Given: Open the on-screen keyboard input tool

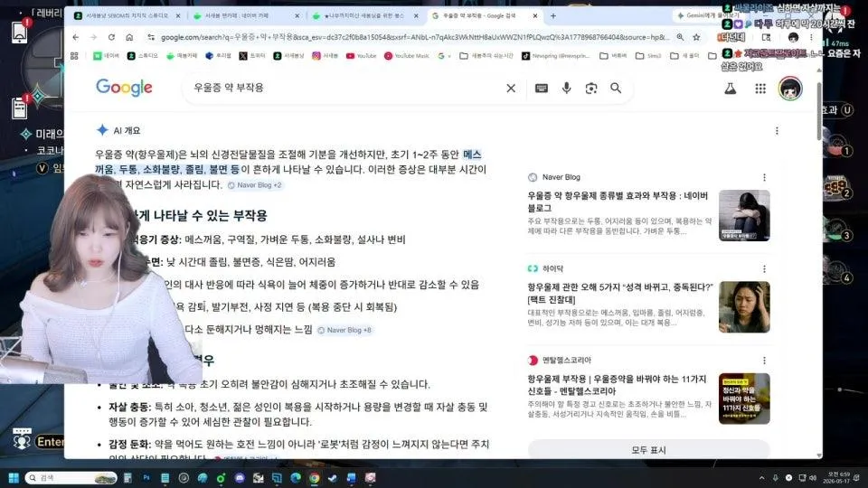Looking at the screenshot, I should pos(541,88).
